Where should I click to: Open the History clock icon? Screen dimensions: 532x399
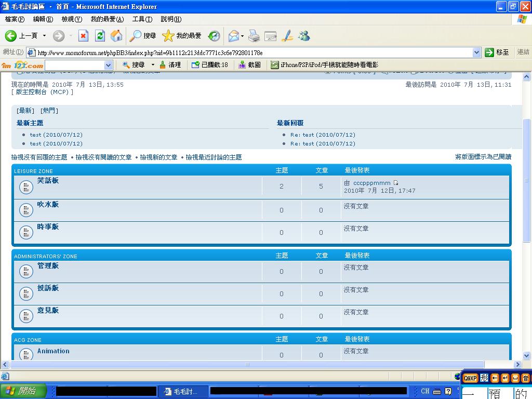pyautogui.click(x=214, y=36)
